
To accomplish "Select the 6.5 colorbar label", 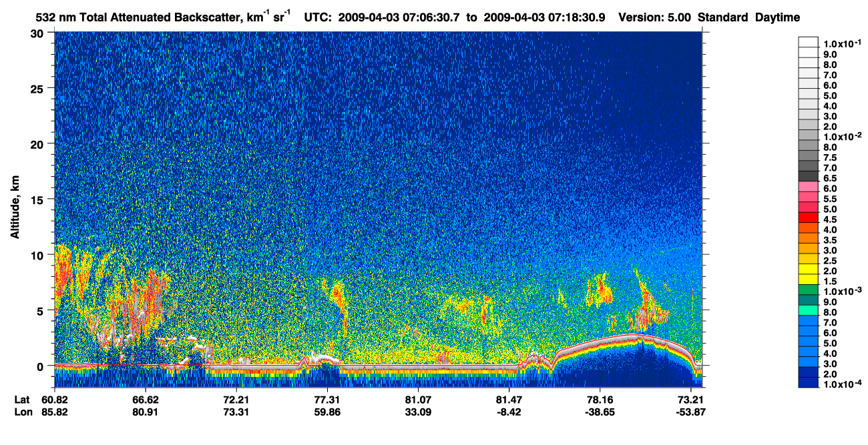I will click(831, 178).
